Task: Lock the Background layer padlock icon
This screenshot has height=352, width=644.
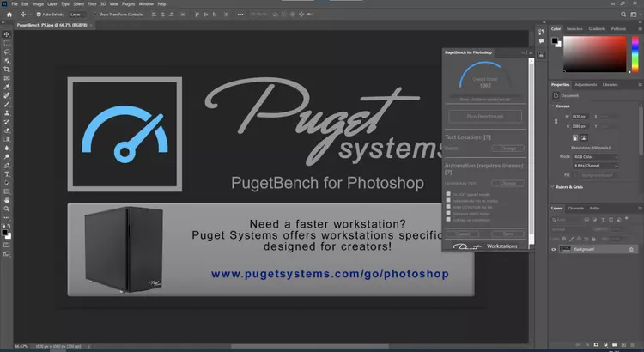Action: 631,249
